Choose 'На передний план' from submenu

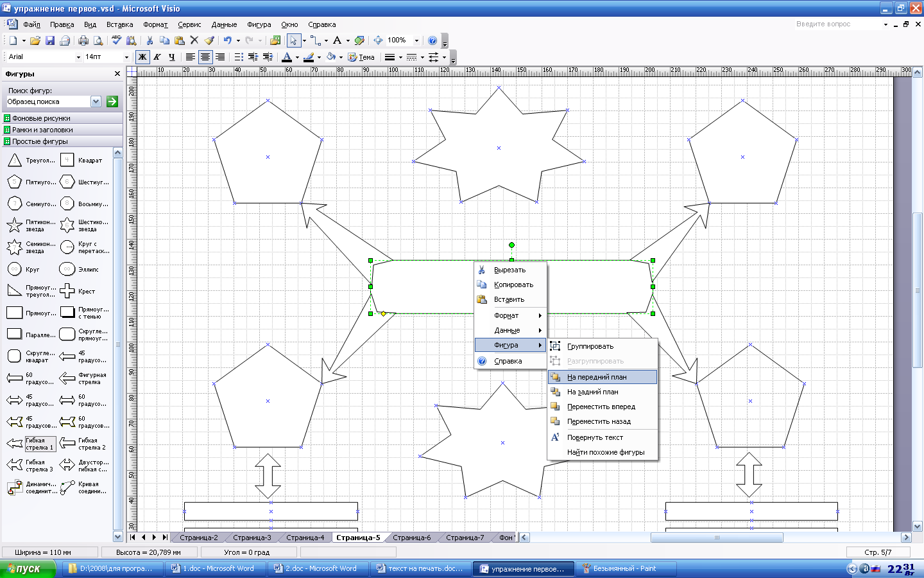pos(602,377)
